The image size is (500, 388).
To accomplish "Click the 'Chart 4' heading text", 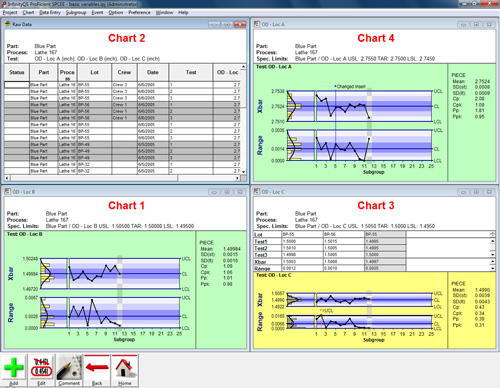I will click(376, 38).
